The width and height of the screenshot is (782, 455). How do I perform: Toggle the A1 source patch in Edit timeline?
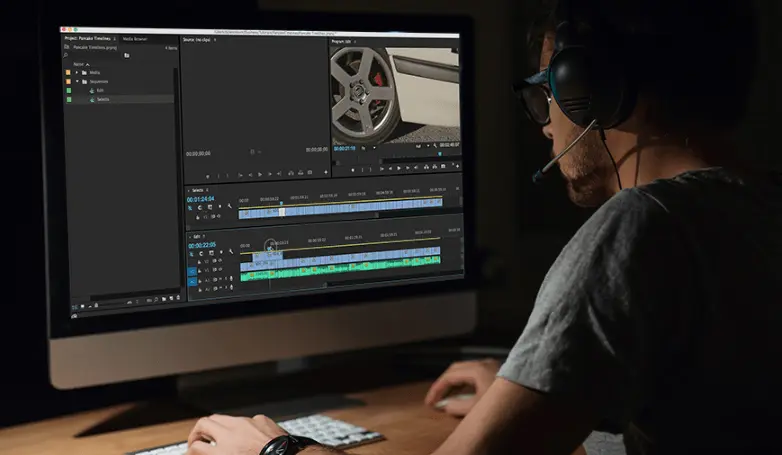tap(192, 281)
